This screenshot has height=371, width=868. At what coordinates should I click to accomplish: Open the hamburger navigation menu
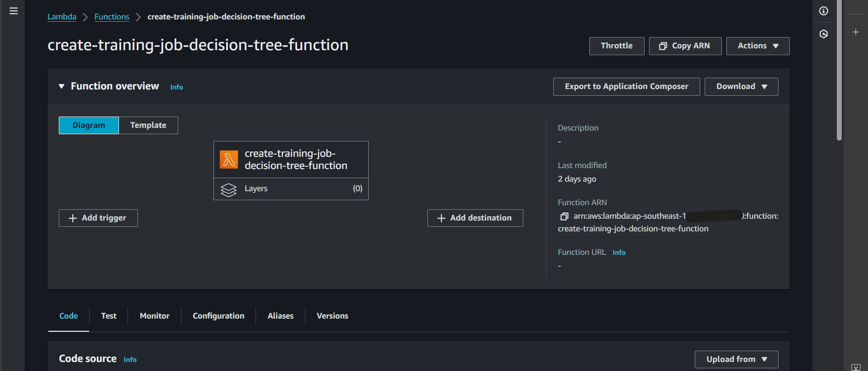14,11
